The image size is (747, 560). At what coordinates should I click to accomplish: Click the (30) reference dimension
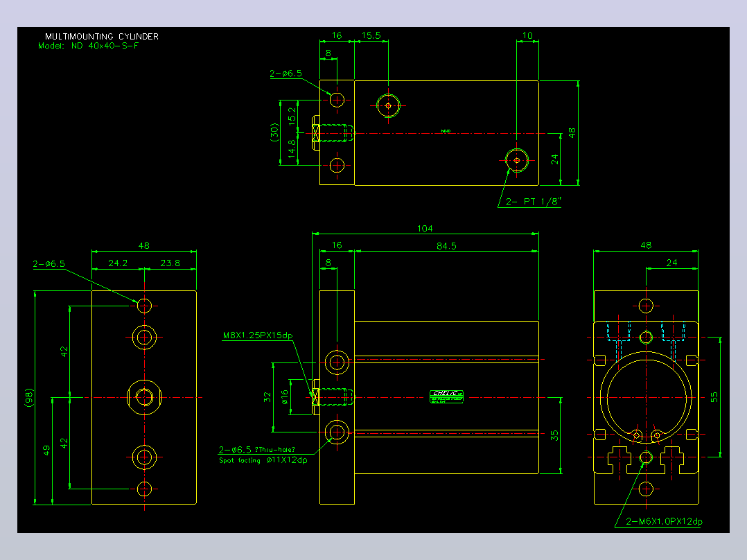[x=274, y=132]
